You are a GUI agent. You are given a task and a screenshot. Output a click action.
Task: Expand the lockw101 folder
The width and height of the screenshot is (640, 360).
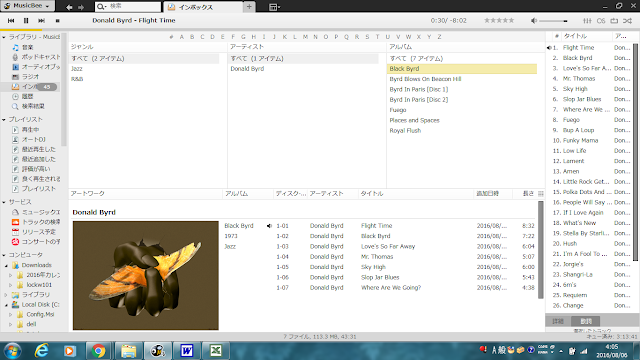coord(11,285)
